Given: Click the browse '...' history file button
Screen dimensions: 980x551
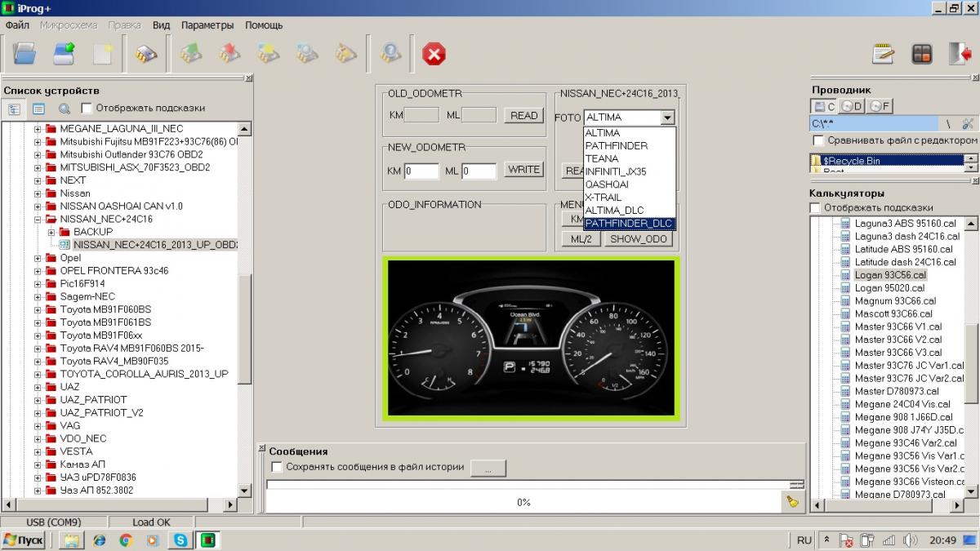Looking at the screenshot, I should tap(488, 469).
